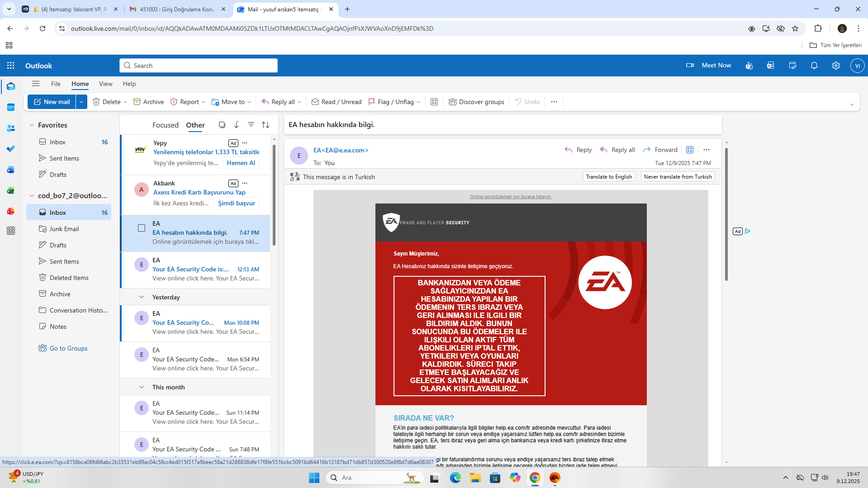Image resolution: width=868 pixels, height=488 pixels.
Task: Expand the Reply all ribbon dropdown
Action: 299,102
